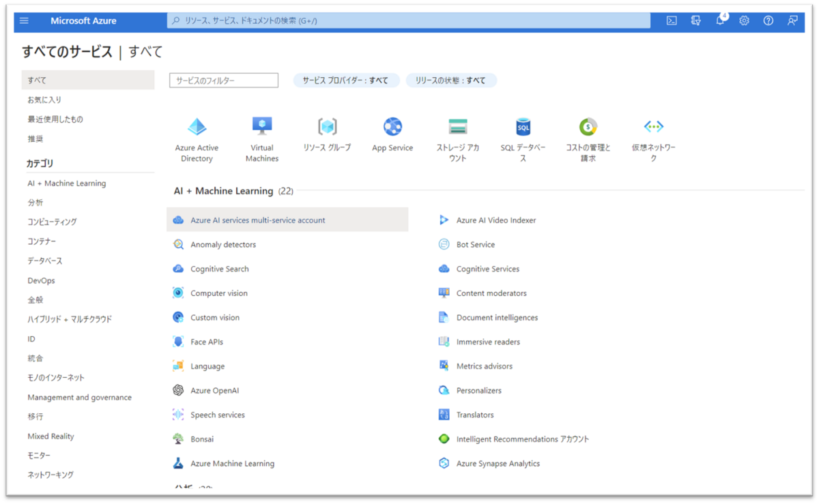Screen dimensions: 819x504
Task: Select すべて in the left sidebar
Action: pos(88,80)
